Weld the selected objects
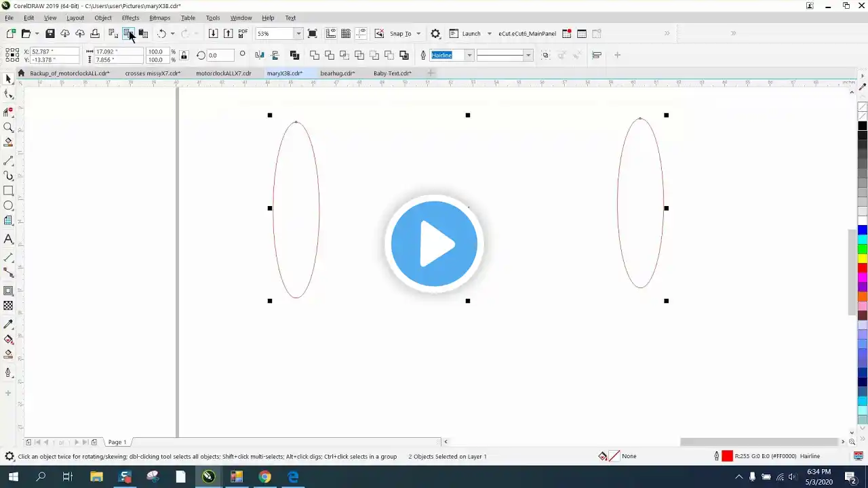The height and width of the screenshot is (488, 868). [x=315, y=55]
